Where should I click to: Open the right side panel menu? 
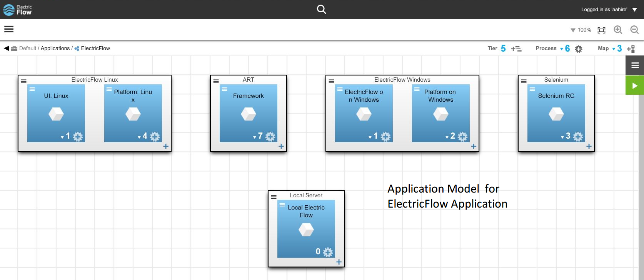tap(635, 65)
